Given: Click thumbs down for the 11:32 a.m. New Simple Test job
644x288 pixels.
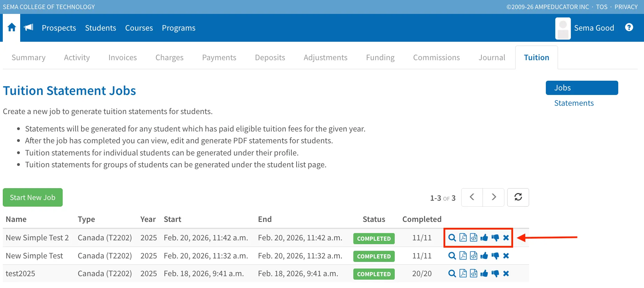Looking at the screenshot, I should click(x=495, y=256).
